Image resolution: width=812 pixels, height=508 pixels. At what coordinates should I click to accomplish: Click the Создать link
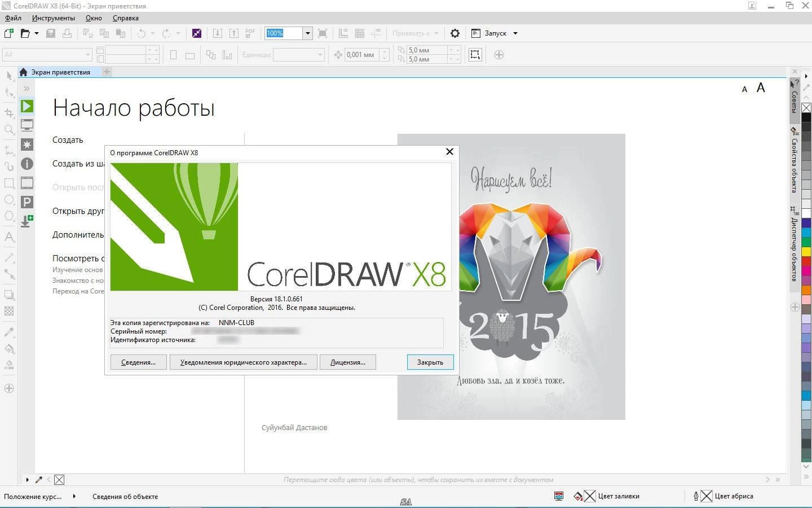coord(68,140)
